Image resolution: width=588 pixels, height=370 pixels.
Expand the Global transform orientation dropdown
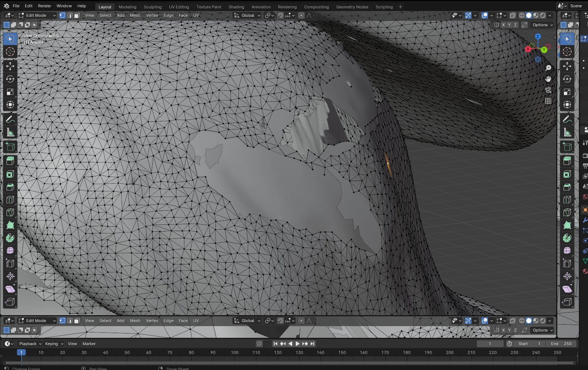pos(248,15)
